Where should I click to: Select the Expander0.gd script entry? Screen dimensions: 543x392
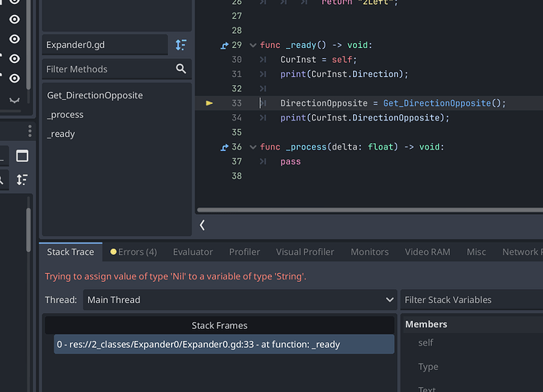coord(105,45)
